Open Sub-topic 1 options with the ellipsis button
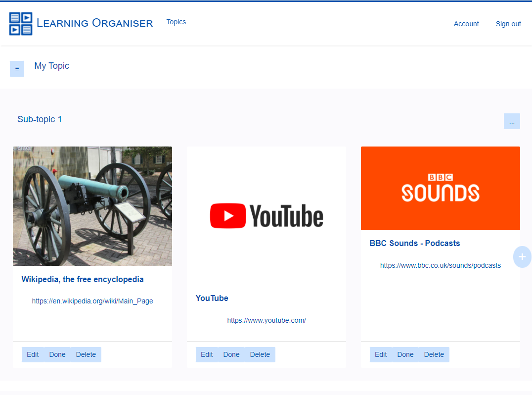This screenshot has width=532, height=395. click(x=512, y=121)
